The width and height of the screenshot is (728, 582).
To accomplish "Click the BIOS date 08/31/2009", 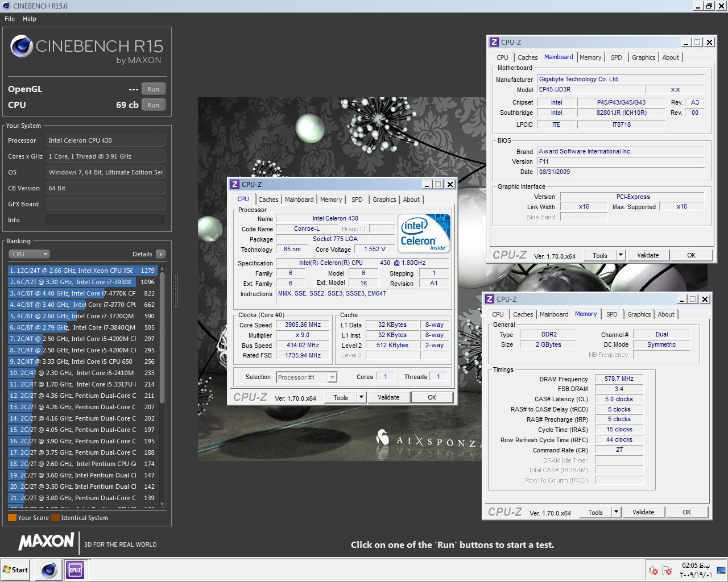I will [x=621, y=172].
